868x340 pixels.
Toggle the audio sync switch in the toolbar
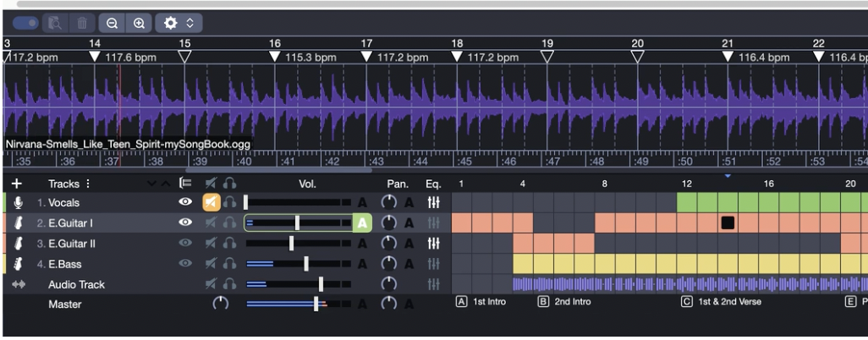pos(25,23)
